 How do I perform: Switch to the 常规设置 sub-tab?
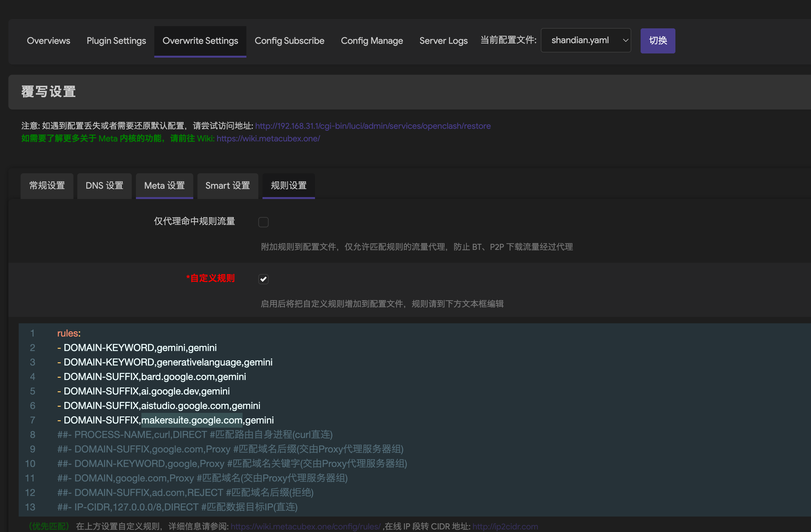tap(47, 186)
